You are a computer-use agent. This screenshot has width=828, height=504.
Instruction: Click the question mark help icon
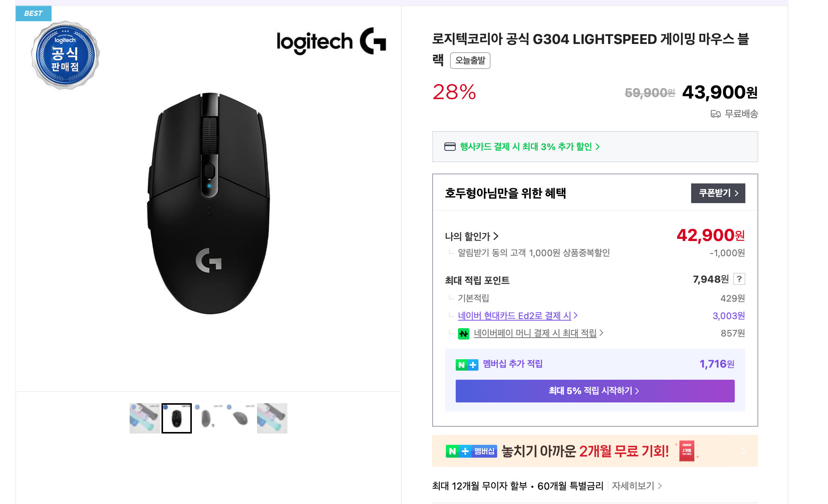coord(739,279)
